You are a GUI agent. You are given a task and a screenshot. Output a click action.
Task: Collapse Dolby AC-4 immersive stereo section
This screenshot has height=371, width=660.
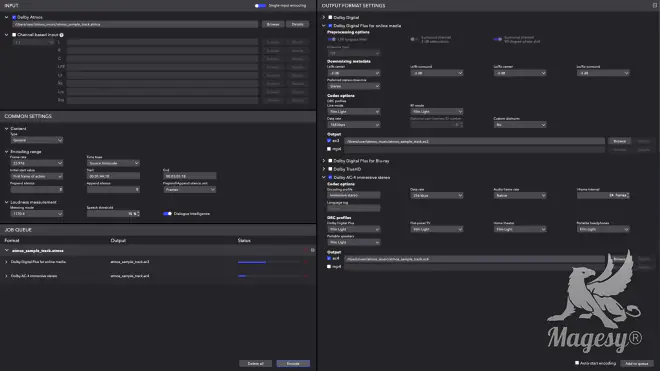324,178
